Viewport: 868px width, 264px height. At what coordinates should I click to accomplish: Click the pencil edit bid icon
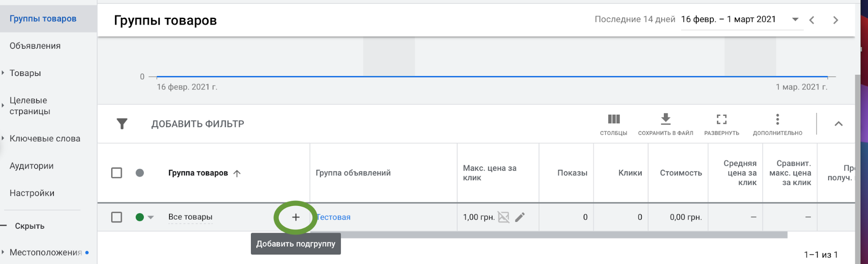(520, 217)
